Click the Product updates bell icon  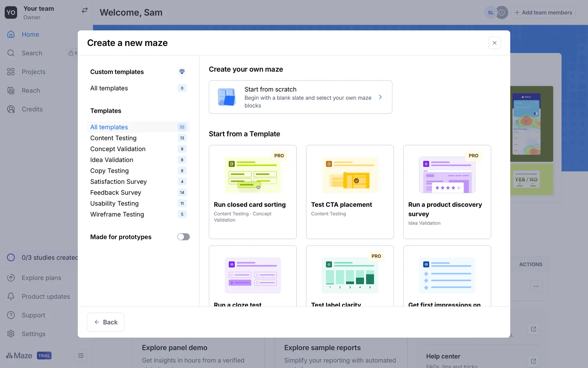[11, 296]
